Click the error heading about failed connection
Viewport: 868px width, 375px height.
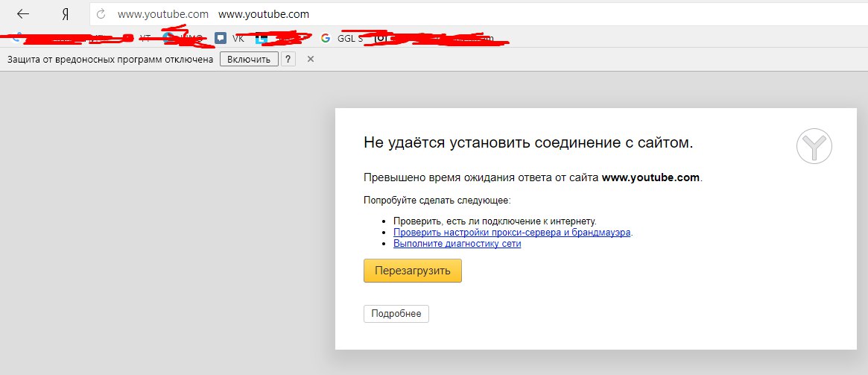point(528,142)
